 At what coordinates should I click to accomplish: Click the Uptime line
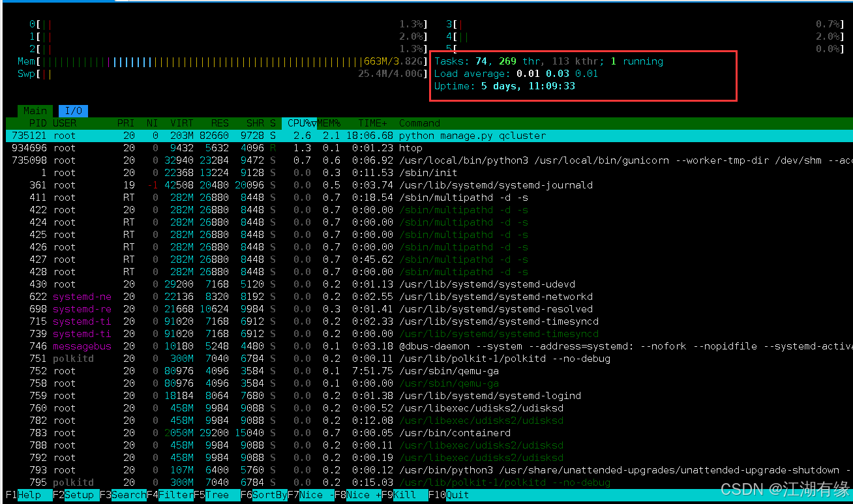pyautogui.click(x=505, y=86)
